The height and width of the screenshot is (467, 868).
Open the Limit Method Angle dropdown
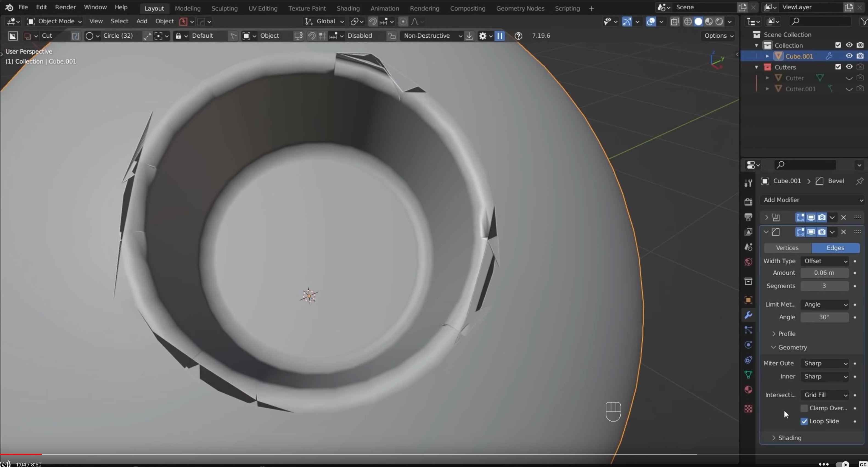(x=825, y=304)
